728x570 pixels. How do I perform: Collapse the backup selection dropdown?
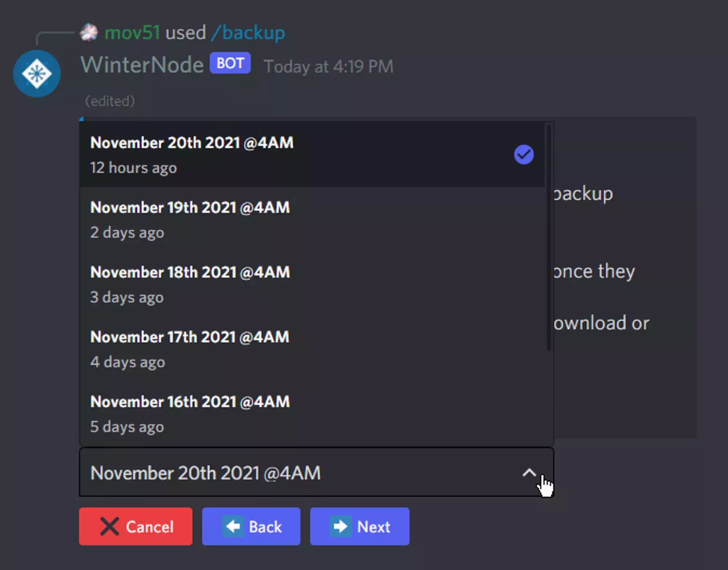pos(530,473)
